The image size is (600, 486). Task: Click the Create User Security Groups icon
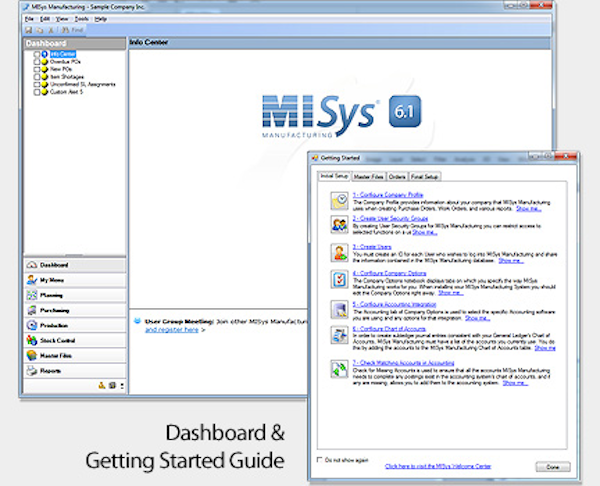point(339,224)
